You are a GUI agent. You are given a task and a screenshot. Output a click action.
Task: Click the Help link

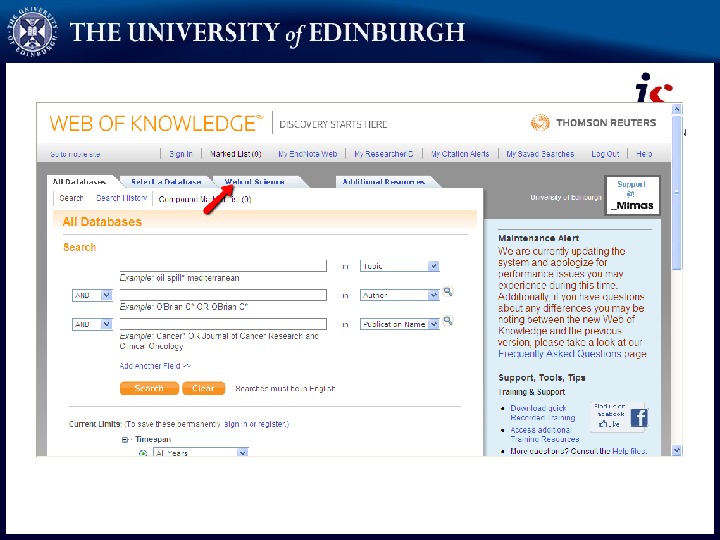pos(644,154)
